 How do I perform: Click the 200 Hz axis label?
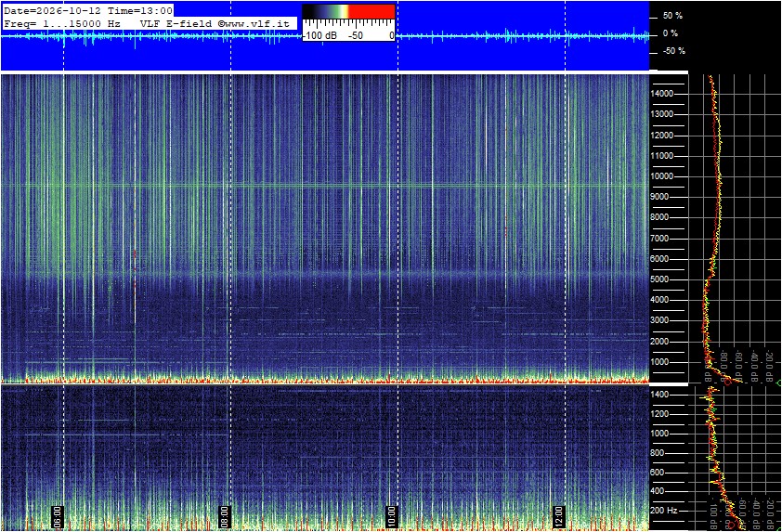(x=664, y=511)
